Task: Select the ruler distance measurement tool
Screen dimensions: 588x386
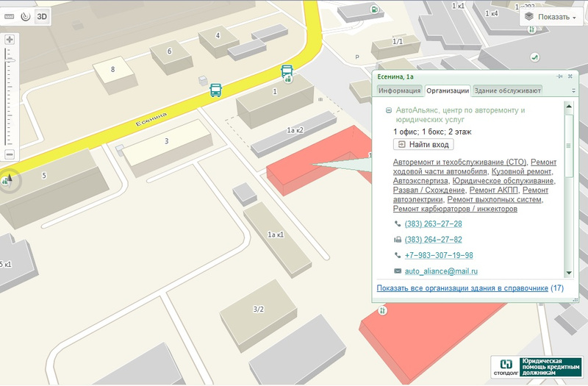Action: pos(10,16)
